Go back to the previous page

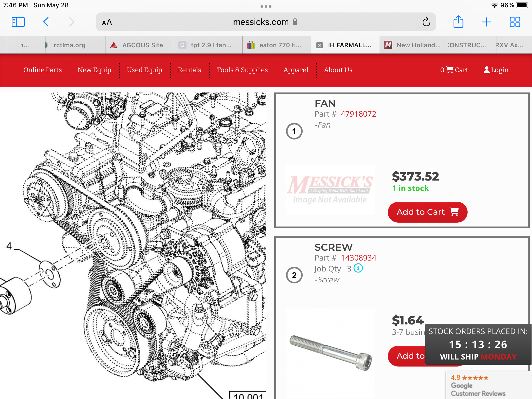tap(46, 22)
